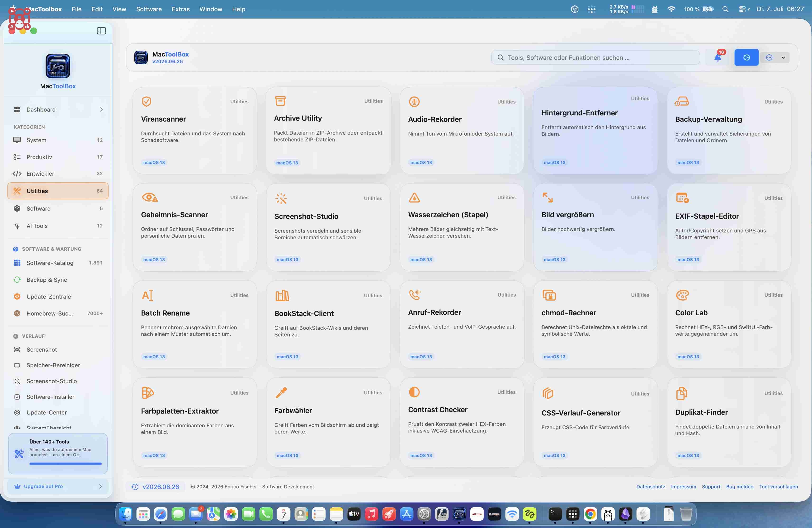Click the Color Lab palette icon

[x=682, y=295]
